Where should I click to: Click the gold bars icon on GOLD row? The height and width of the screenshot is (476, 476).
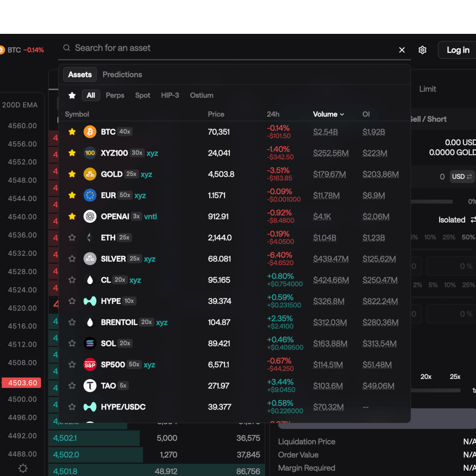[90, 174]
